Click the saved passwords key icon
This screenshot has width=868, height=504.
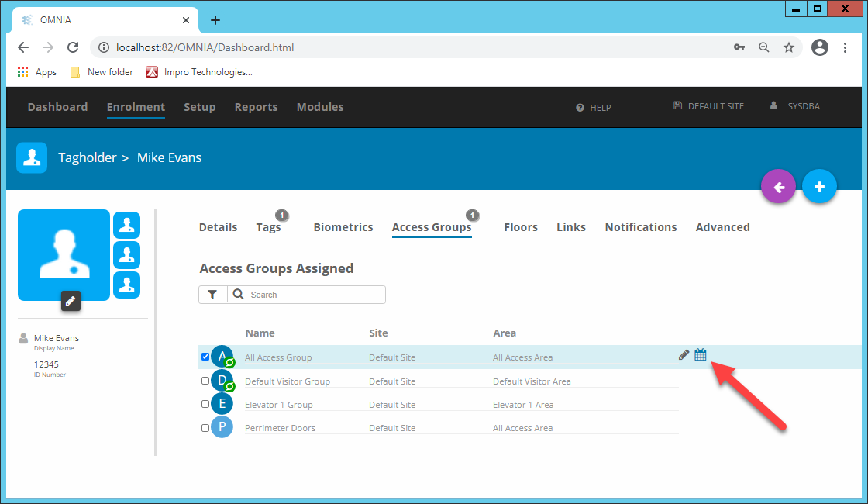739,47
